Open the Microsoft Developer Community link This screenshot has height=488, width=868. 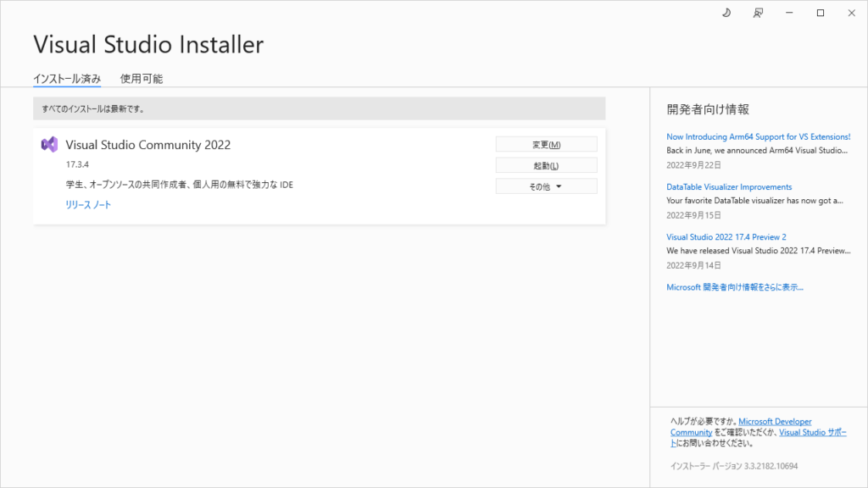[x=775, y=422]
